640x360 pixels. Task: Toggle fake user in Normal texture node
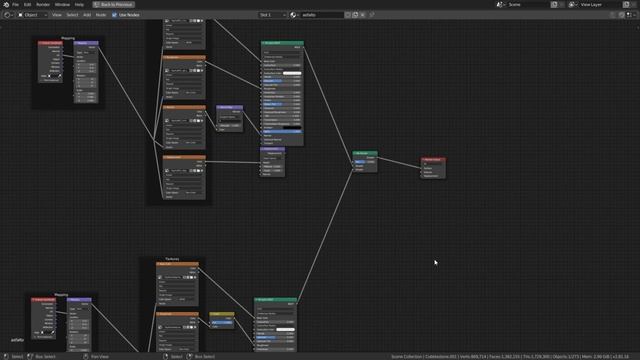pyautogui.click(x=191, y=121)
